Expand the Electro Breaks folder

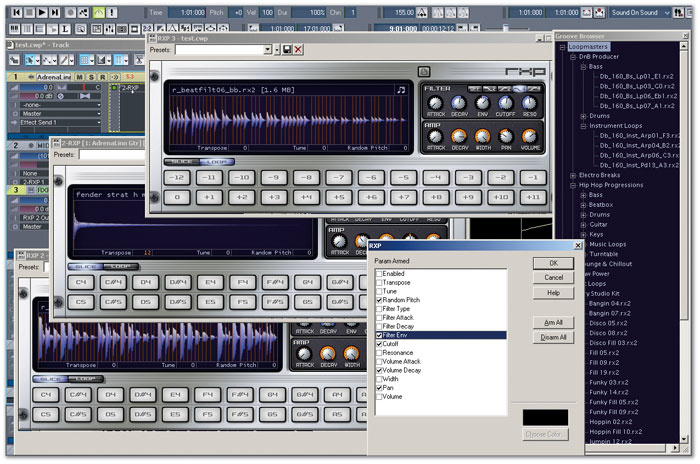coord(573,176)
